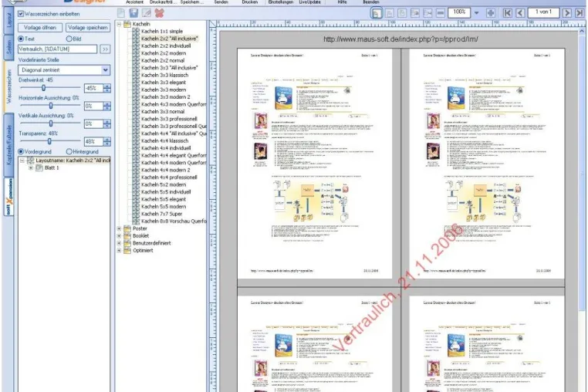Image resolution: width=588 pixels, height=392 pixels.
Task: Switch to the Kopfzeile/Fußzeile side tab
Action: point(9,145)
